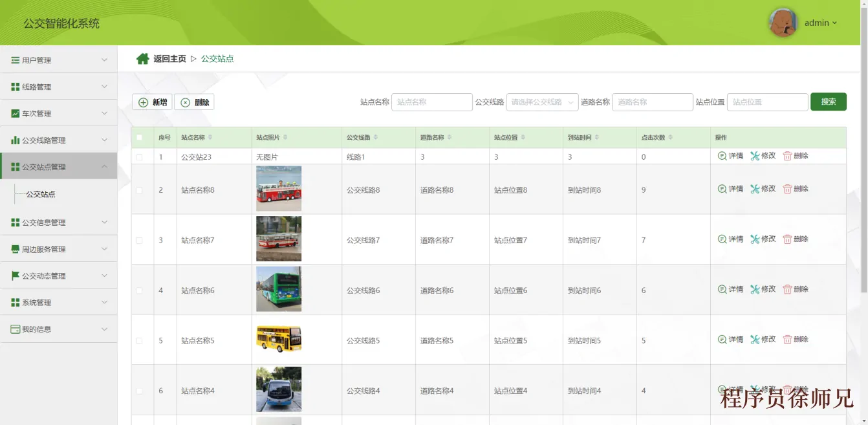This screenshot has width=868, height=425.
Task: Check the checkbox for the 站点名称8 row
Action: tap(139, 190)
